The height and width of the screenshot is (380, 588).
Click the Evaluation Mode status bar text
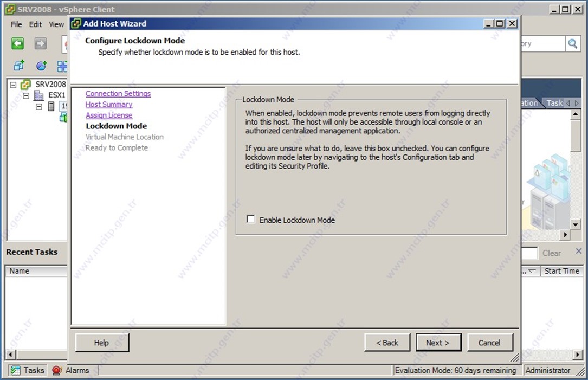tap(455, 371)
